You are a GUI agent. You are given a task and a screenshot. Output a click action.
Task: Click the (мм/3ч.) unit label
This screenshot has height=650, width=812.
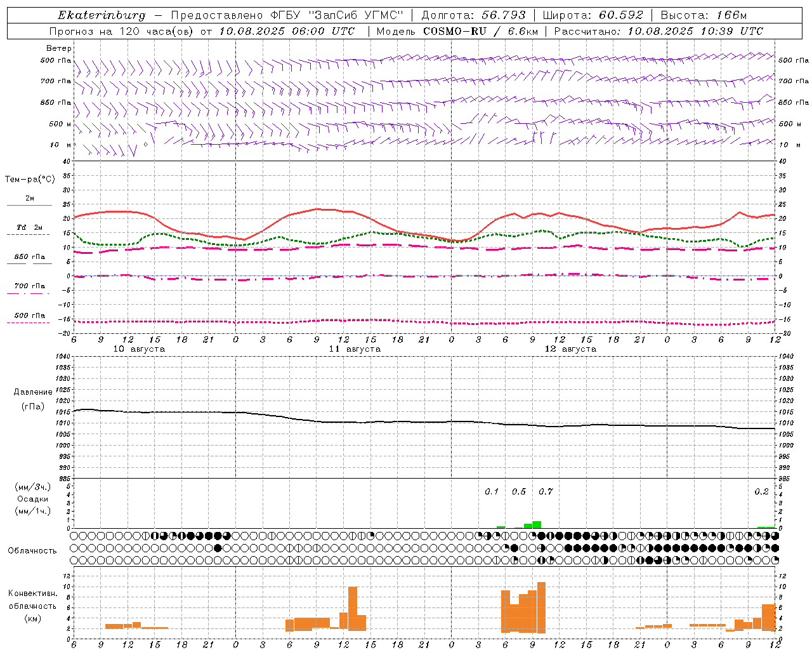33,487
